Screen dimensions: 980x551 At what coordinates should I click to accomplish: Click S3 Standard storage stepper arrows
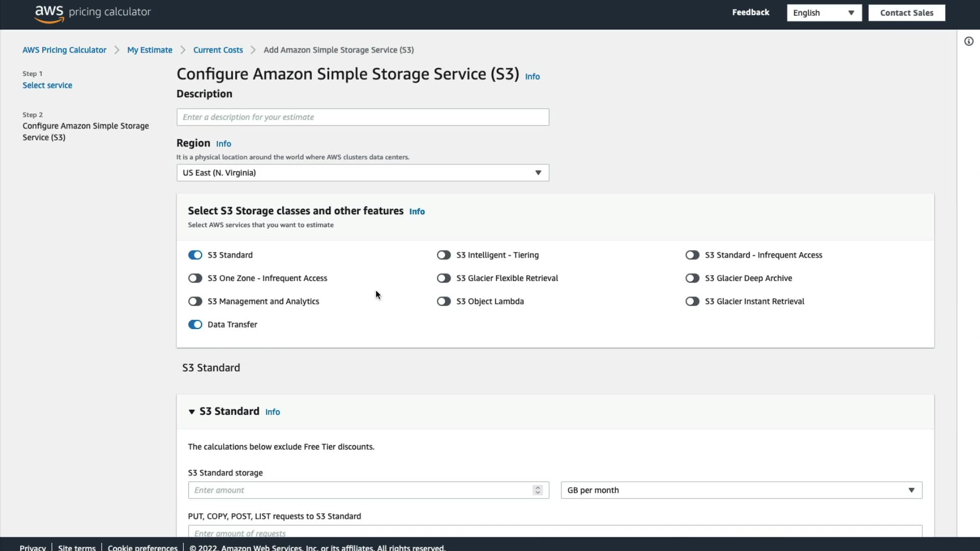point(537,490)
